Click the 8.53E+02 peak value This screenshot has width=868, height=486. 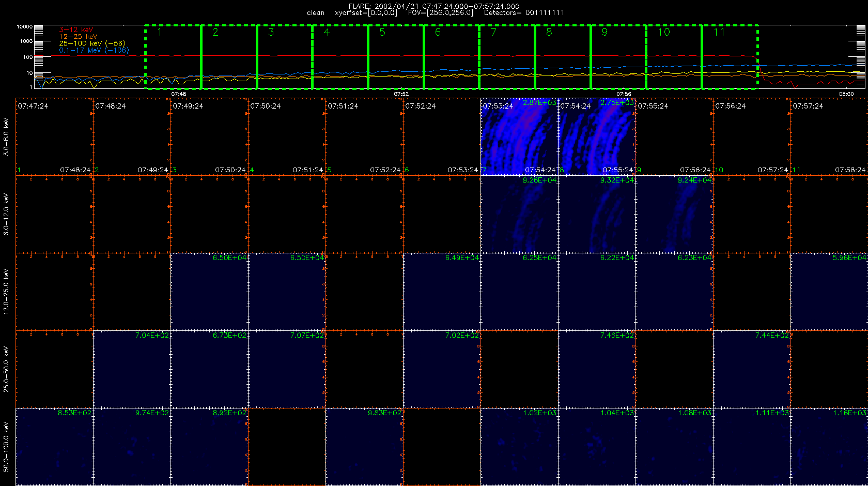(74, 413)
